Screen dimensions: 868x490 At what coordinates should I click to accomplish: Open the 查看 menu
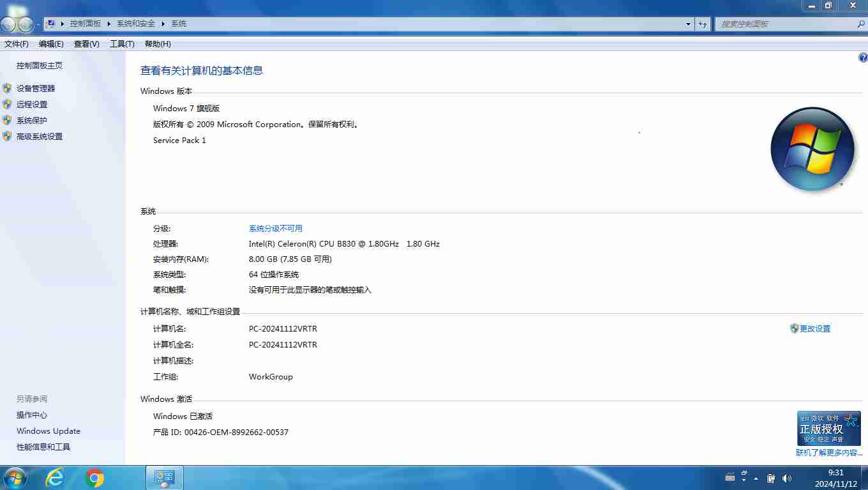87,43
